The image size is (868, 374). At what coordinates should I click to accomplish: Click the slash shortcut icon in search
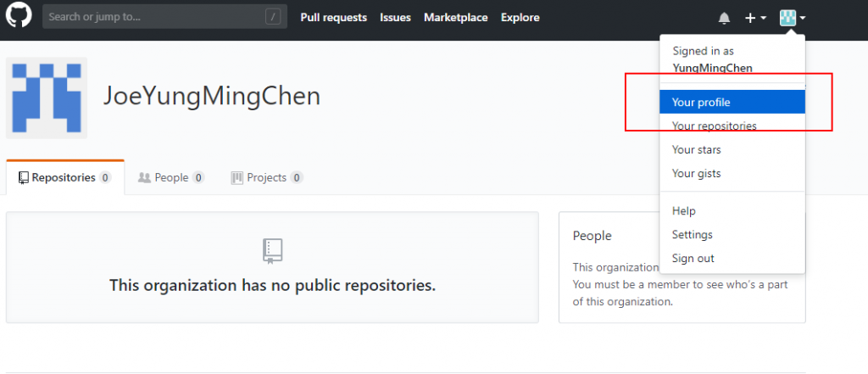pyautogui.click(x=273, y=17)
